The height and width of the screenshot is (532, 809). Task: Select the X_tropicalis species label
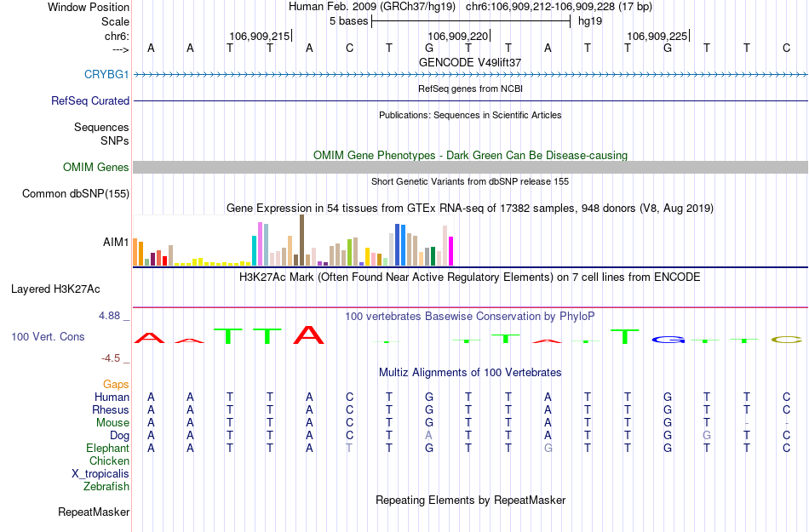pos(100,474)
